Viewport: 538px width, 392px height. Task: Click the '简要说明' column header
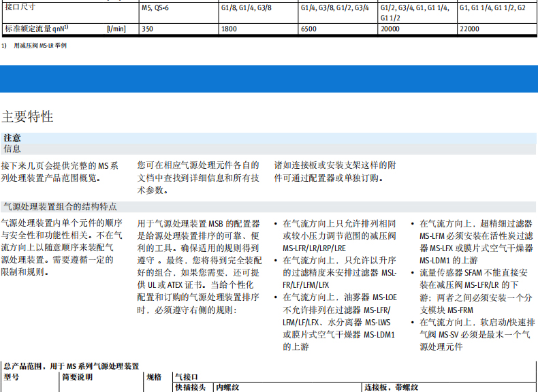point(77,377)
